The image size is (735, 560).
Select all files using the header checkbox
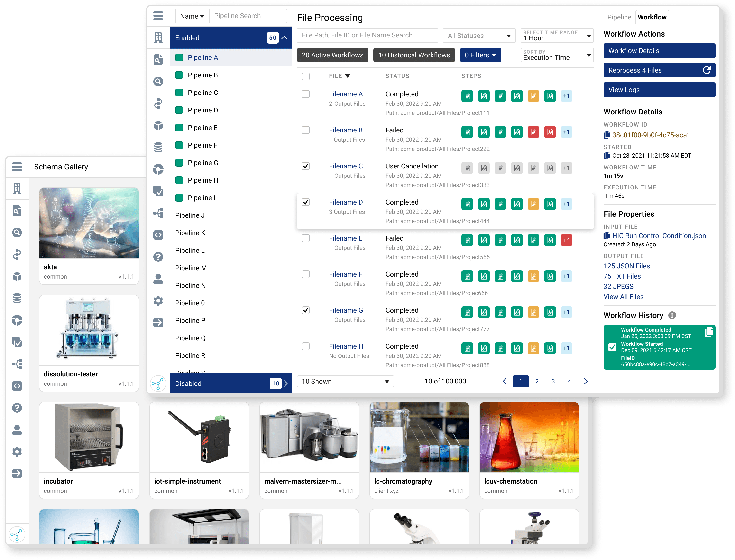point(305,76)
